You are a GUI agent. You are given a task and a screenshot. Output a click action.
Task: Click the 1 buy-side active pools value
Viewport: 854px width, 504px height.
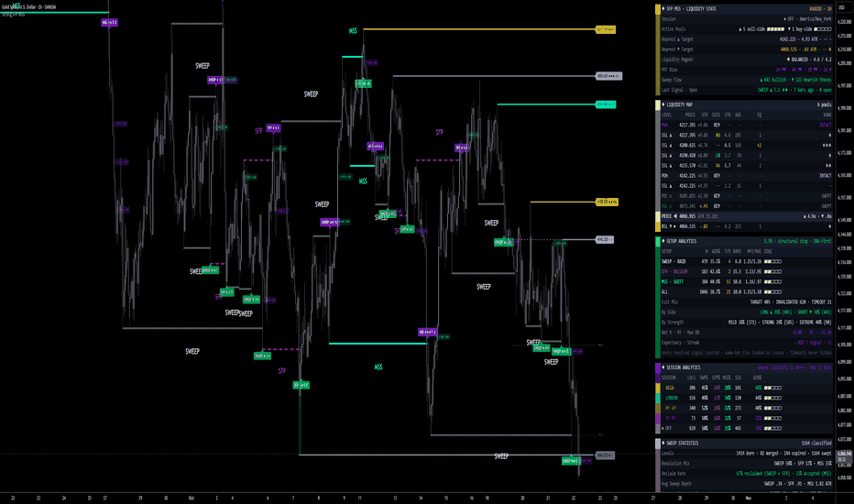pyautogui.click(x=810, y=29)
